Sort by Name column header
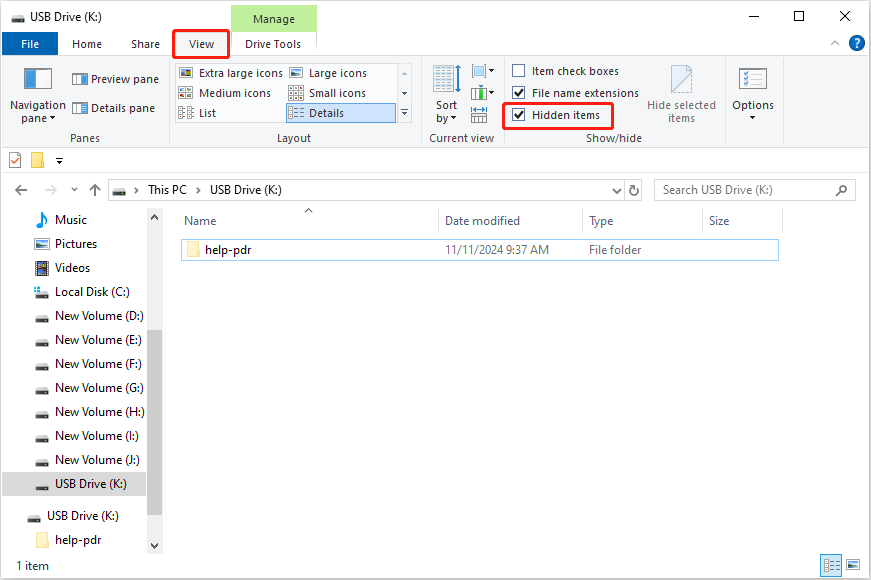This screenshot has width=871, height=580. [x=309, y=221]
